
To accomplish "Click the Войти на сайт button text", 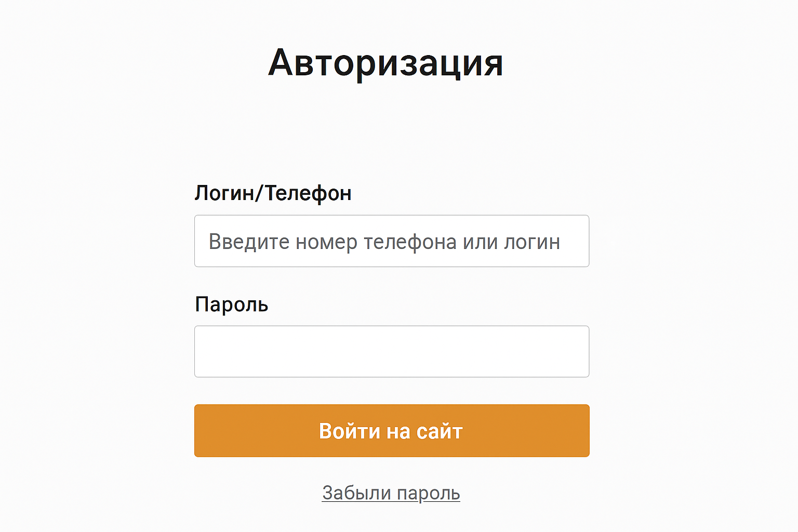I will point(391,431).
